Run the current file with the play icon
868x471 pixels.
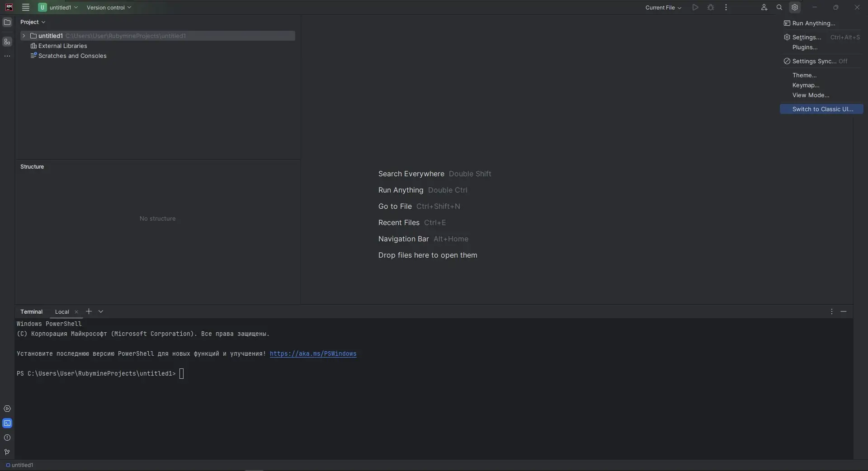(695, 7)
